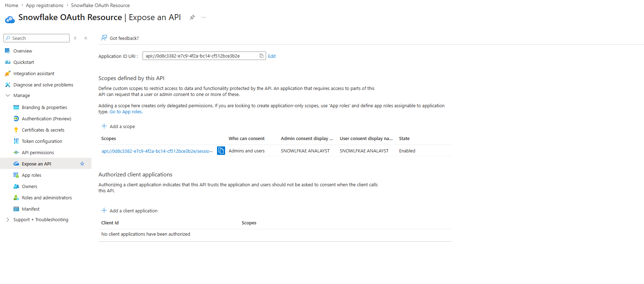Toggle the favorite star on Expose an API
Viewport: 644px width, 284px height.
tap(82, 164)
